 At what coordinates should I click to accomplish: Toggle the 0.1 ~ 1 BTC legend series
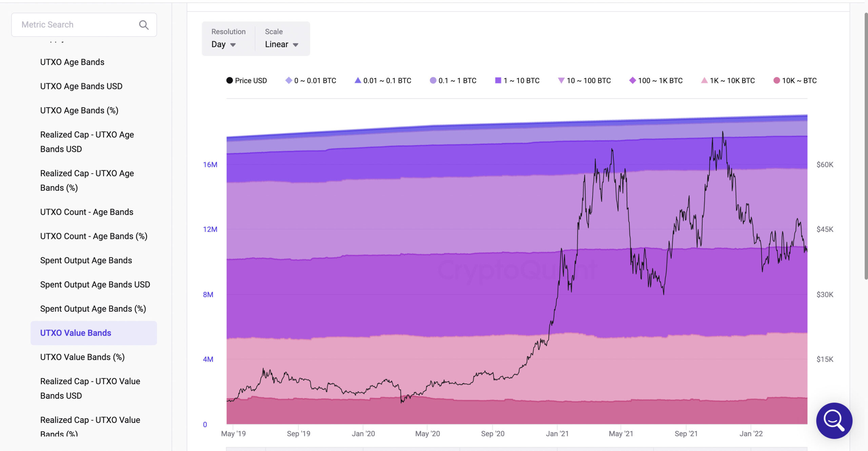tap(453, 81)
